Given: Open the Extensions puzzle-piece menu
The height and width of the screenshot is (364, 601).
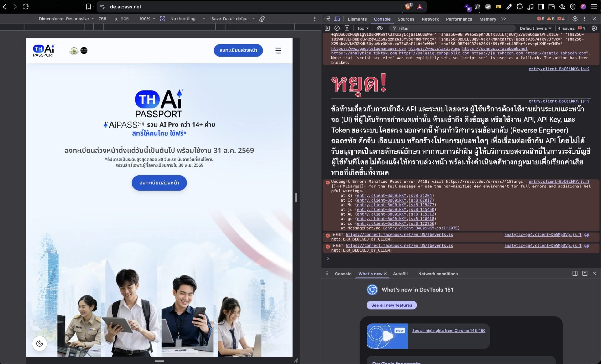Looking at the screenshot, I should (x=520, y=7).
